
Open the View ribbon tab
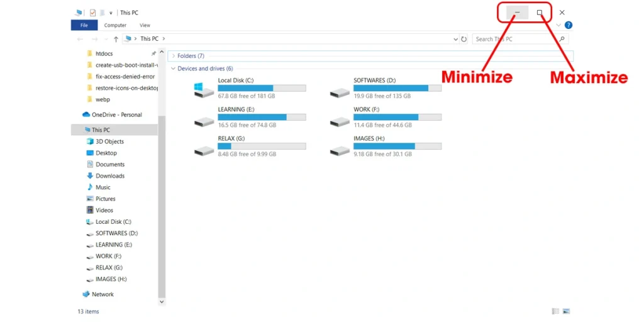click(145, 25)
